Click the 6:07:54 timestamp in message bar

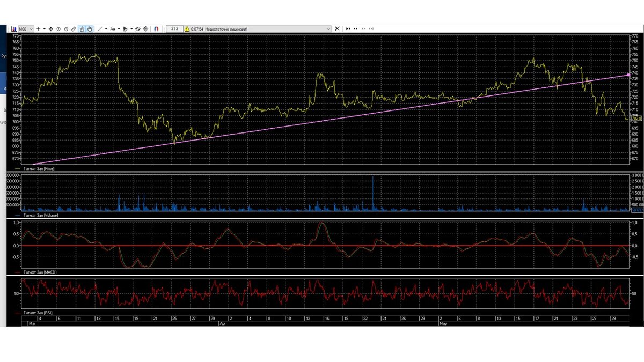(x=197, y=29)
